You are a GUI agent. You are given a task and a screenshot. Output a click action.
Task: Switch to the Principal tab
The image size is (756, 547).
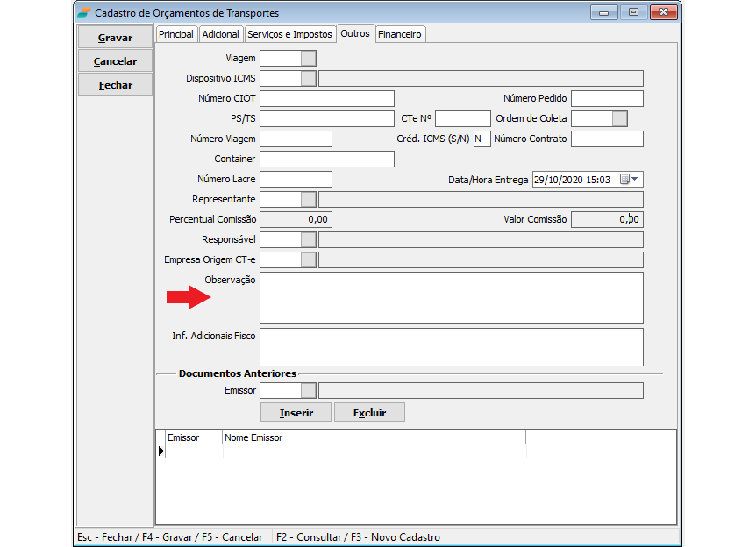175,34
